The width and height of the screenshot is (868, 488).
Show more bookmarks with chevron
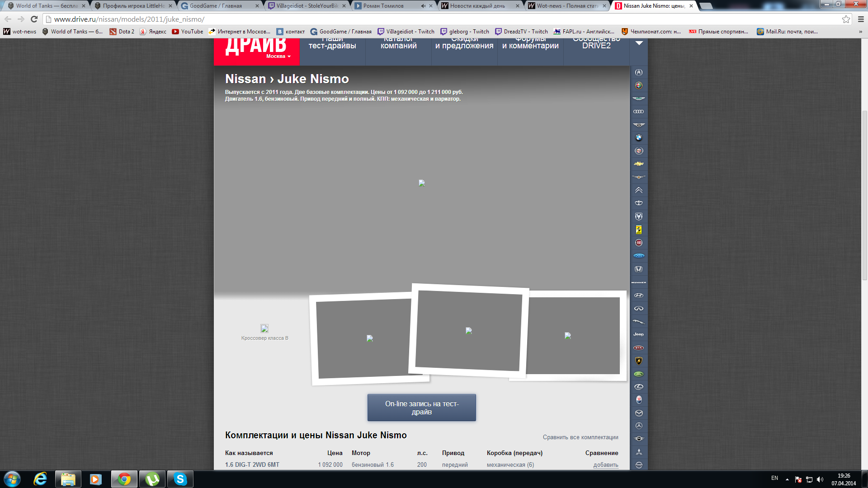click(x=860, y=32)
